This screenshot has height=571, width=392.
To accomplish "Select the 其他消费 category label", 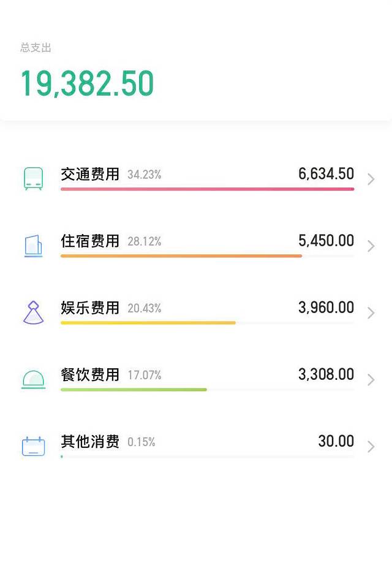I will 90,441.
